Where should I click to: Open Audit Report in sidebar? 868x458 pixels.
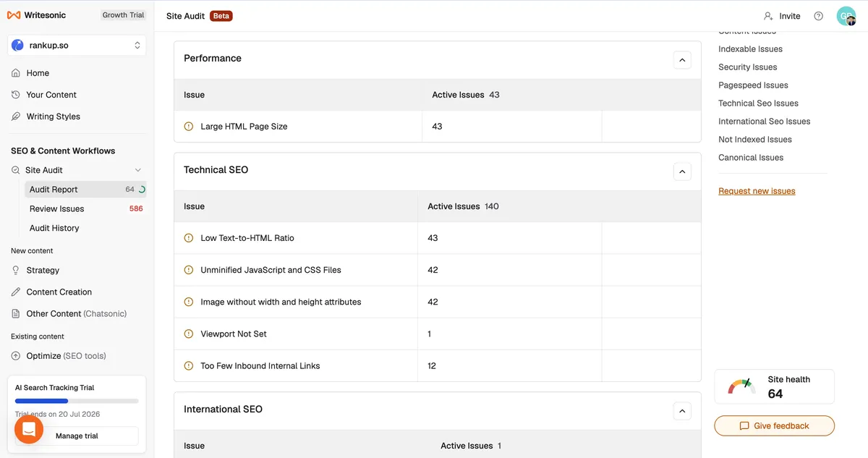(x=85, y=190)
